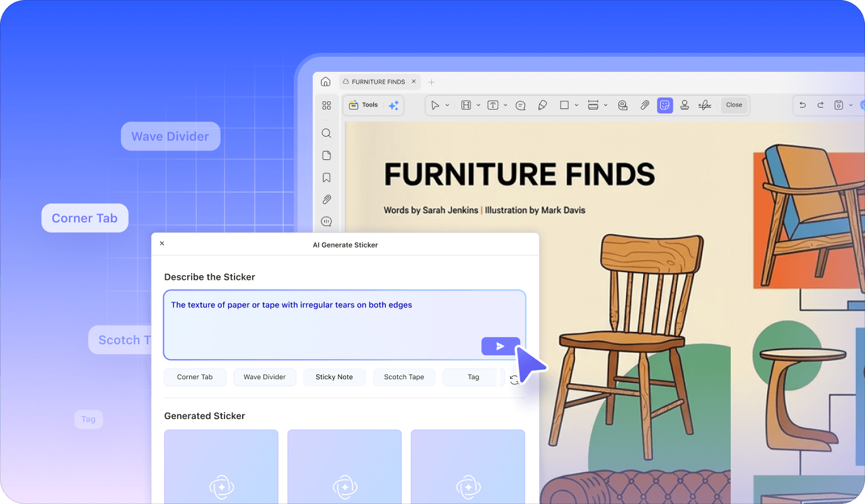Close the FURNITURE FINDS document tab
Image resolution: width=865 pixels, height=504 pixels.
(414, 82)
